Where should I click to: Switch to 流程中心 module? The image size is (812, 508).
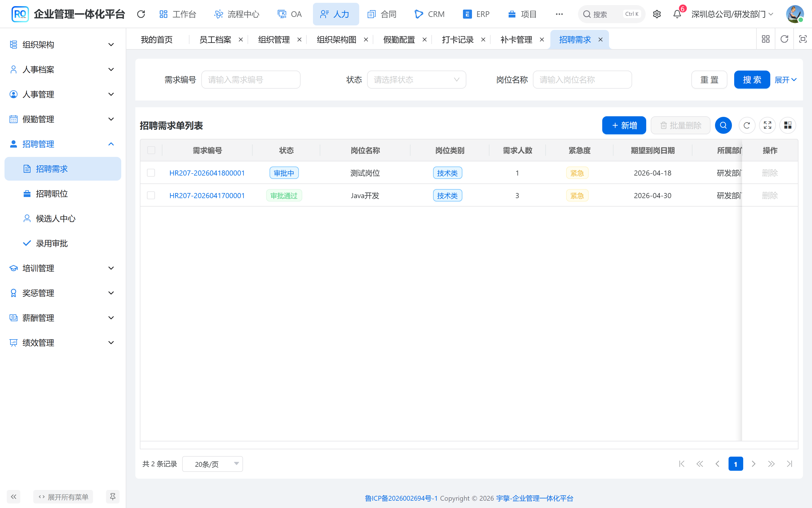click(237, 14)
